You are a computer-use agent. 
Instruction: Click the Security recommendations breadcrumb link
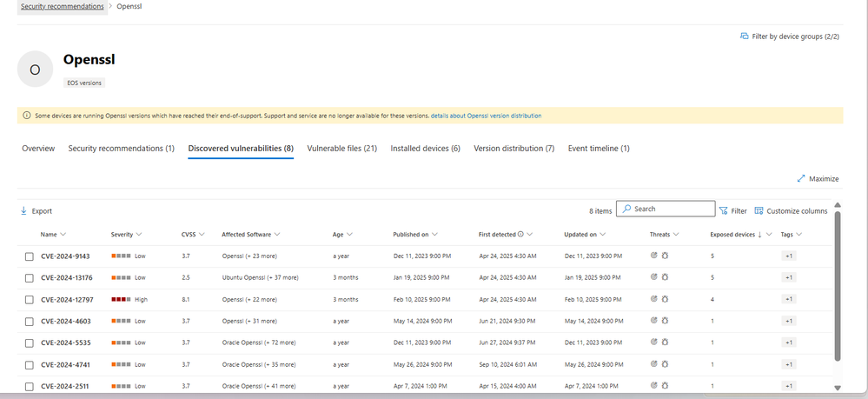[62, 7]
